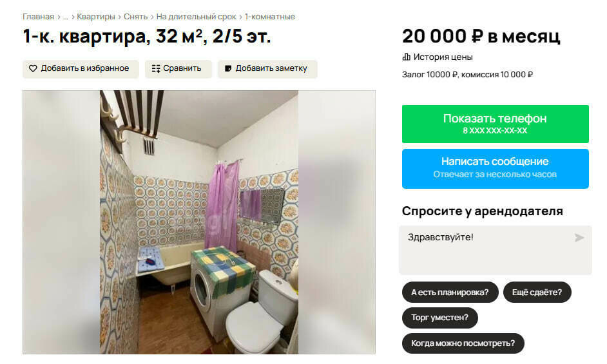The image size is (607, 364).
Task: Select На длительный срок breadcrumb
Action: click(x=196, y=17)
